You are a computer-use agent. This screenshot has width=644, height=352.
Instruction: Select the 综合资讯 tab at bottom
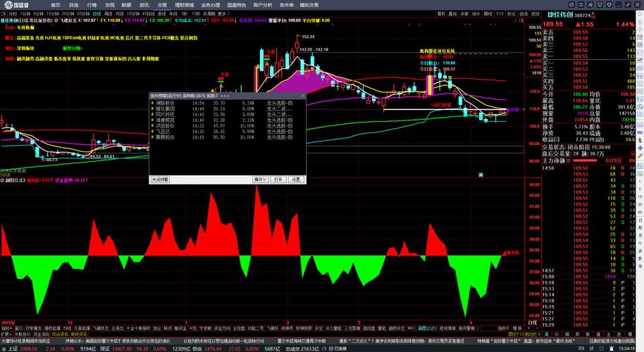61,334
